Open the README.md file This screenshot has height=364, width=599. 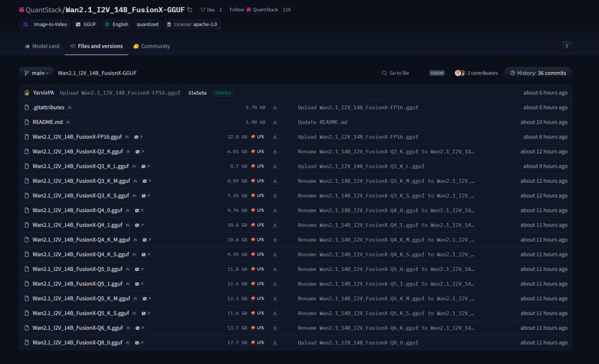coord(48,122)
